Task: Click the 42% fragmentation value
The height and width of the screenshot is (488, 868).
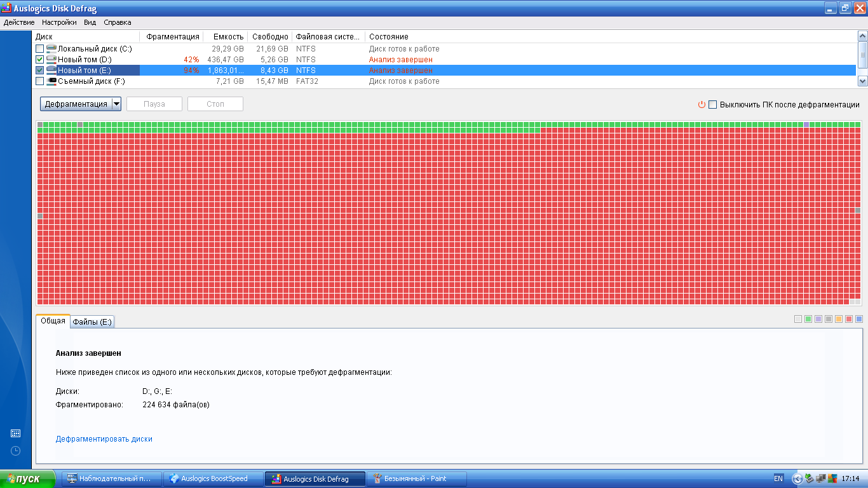Action: tap(191, 60)
